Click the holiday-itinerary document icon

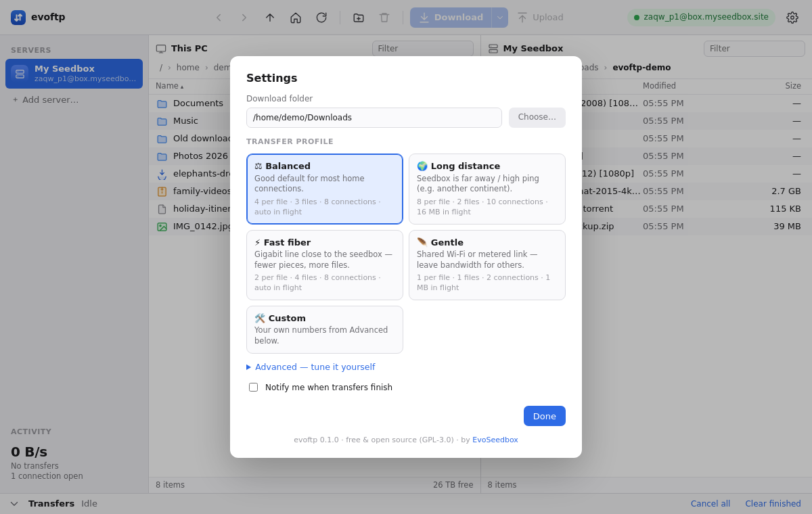pos(162,209)
